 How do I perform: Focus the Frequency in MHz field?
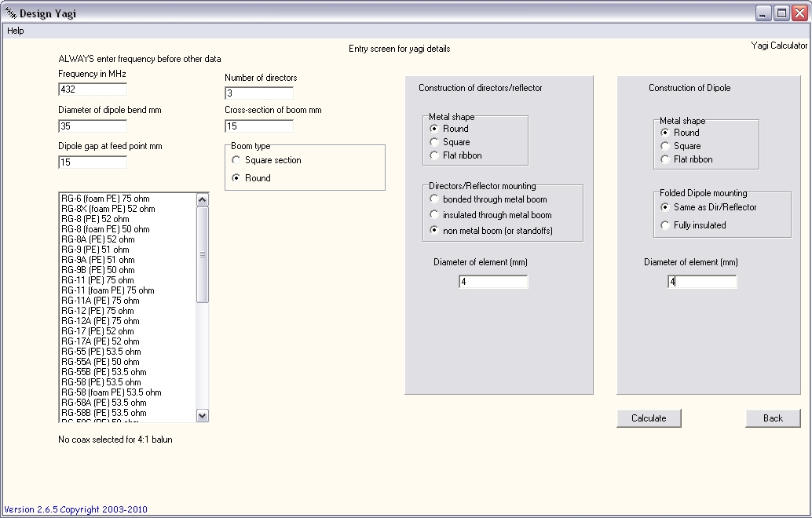pos(93,89)
